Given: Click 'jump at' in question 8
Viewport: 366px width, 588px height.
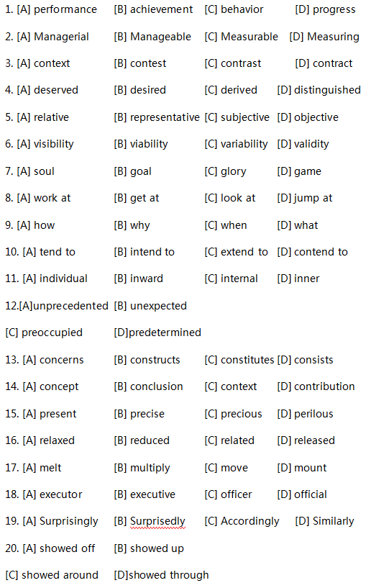Looking at the screenshot, I should [314, 198].
